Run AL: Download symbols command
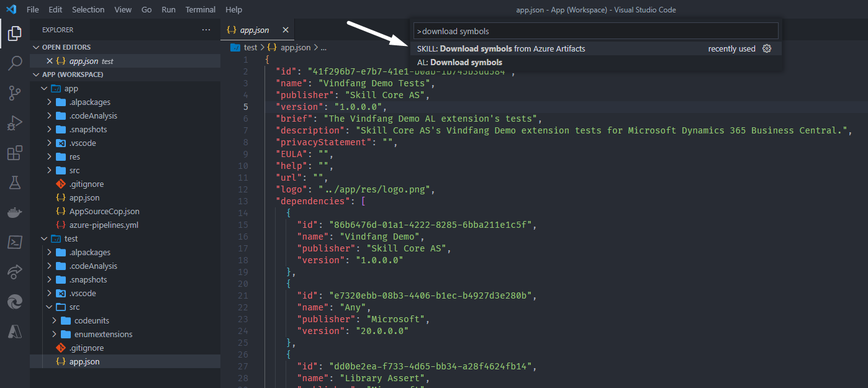Image resolution: width=868 pixels, height=388 pixels. pos(459,62)
